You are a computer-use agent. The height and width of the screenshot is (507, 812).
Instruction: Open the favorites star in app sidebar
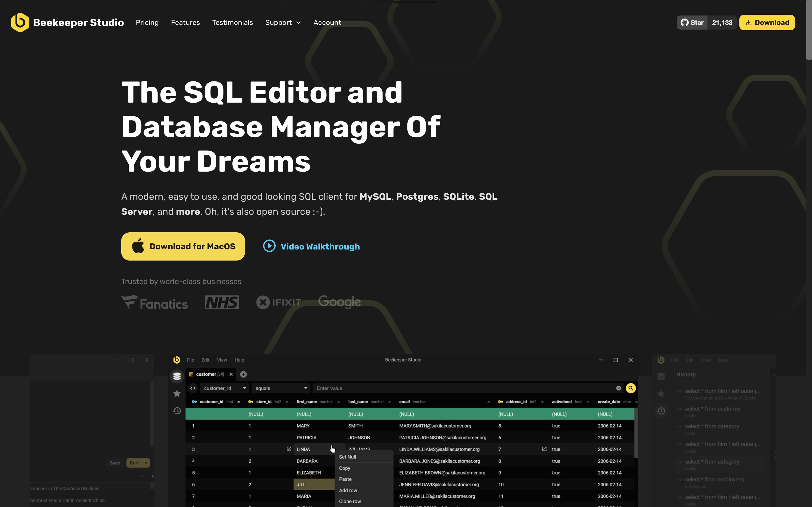coord(177,394)
